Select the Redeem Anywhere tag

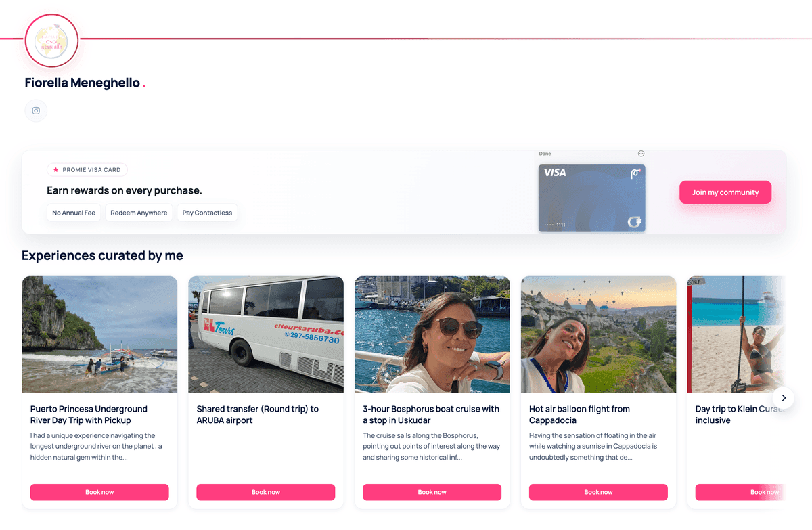(139, 213)
